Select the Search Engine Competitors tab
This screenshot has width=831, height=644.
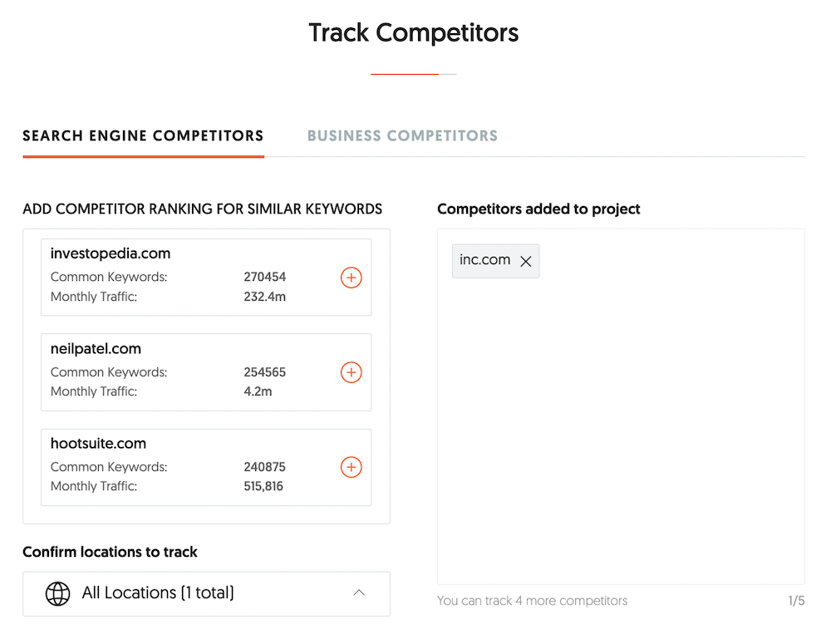click(143, 135)
